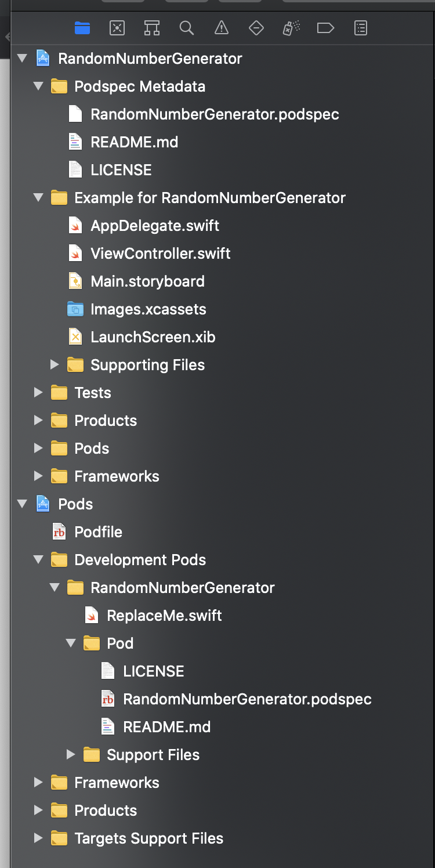The image size is (435, 868).
Task: Open the Test navigator diamond icon
Action: [x=256, y=28]
